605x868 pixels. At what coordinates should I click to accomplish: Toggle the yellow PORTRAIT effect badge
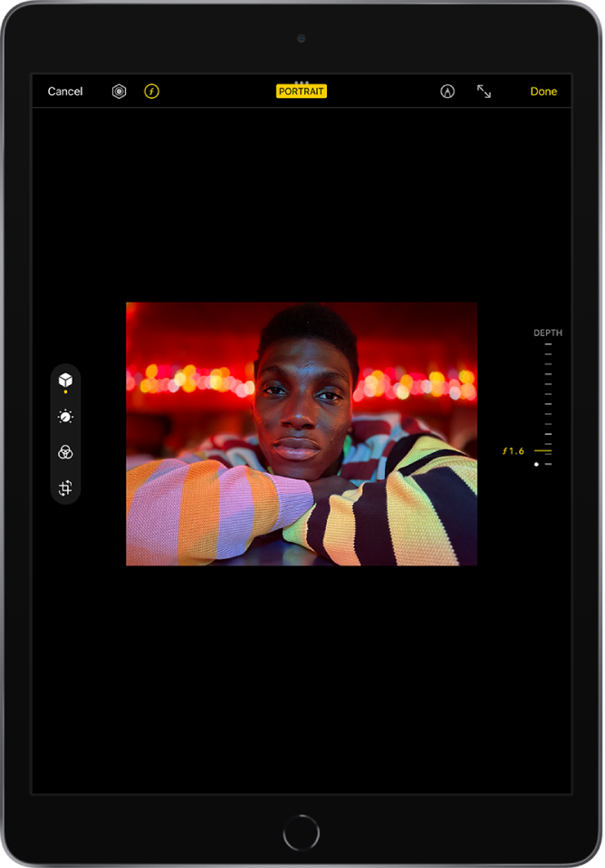[x=302, y=92]
